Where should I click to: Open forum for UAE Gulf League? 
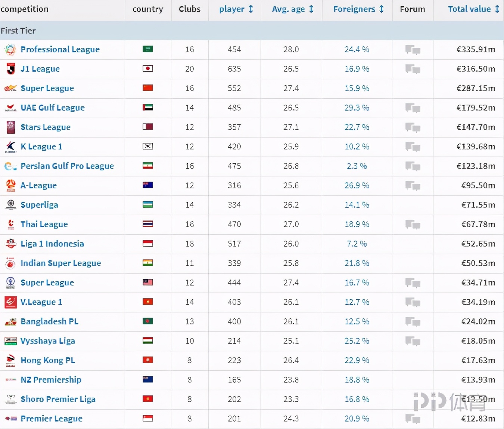413,108
